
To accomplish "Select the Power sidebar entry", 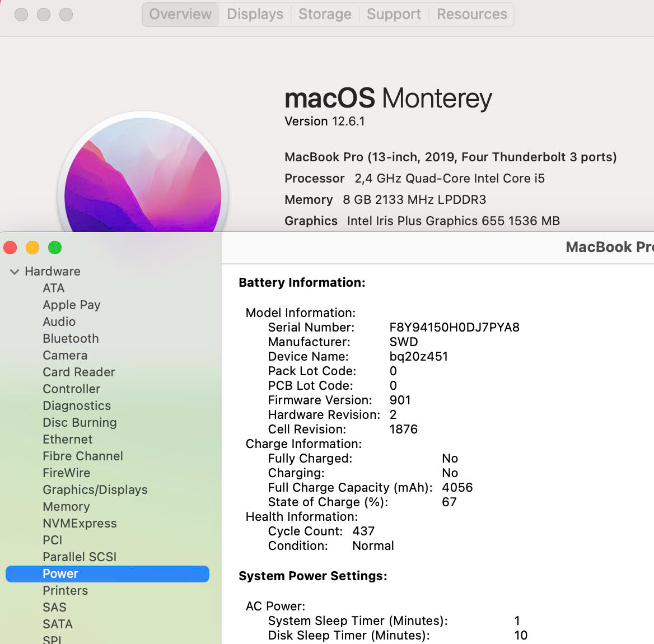I will pyautogui.click(x=60, y=573).
